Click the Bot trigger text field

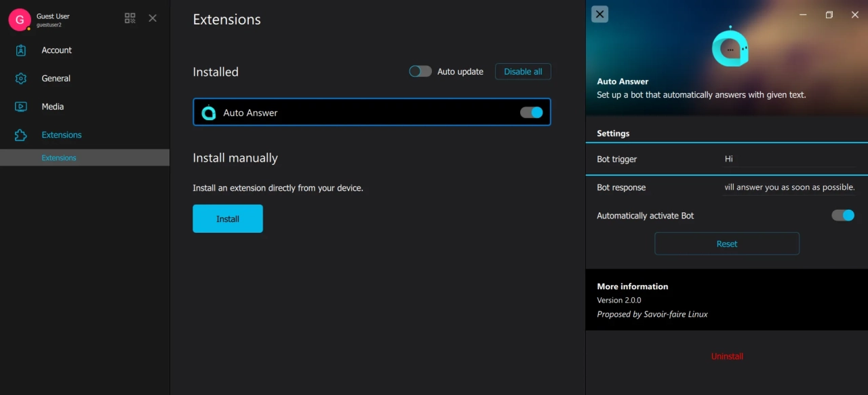point(789,159)
